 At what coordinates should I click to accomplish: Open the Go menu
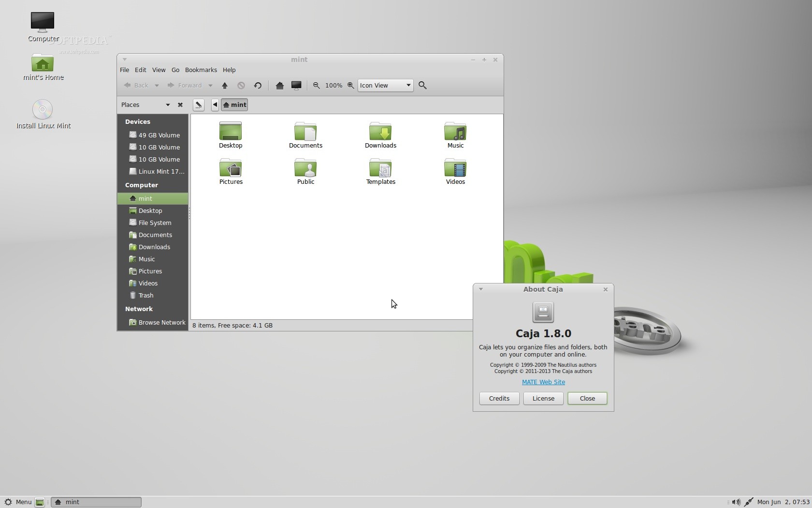pos(175,70)
